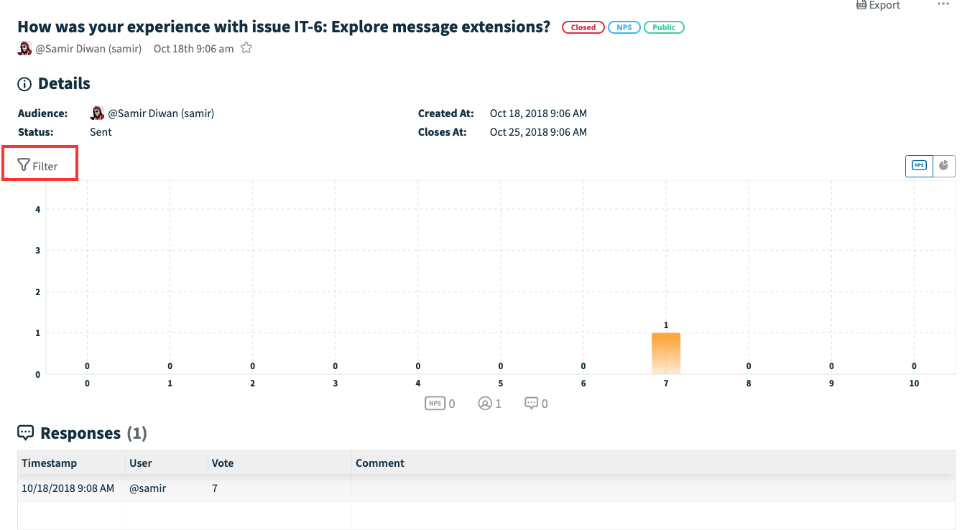Click Samir Diwan's avatar under the title
This screenshot has width=980, height=530.
point(25,48)
